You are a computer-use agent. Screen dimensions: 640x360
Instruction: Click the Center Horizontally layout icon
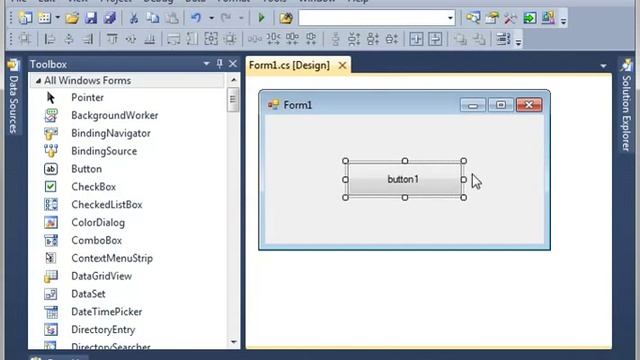pyautogui.click(x=416, y=39)
